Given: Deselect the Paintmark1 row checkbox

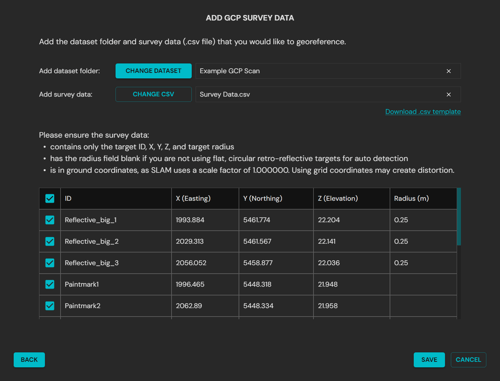Looking at the screenshot, I should tap(50, 284).
